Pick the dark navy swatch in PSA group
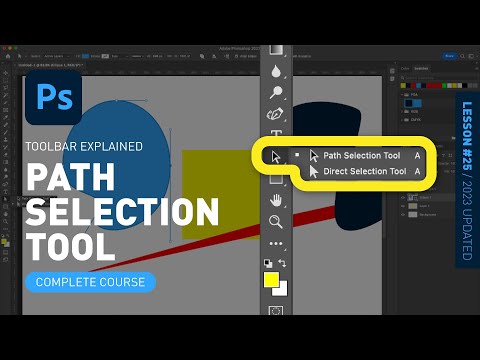This screenshot has height=360, width=480. [409, 103]
